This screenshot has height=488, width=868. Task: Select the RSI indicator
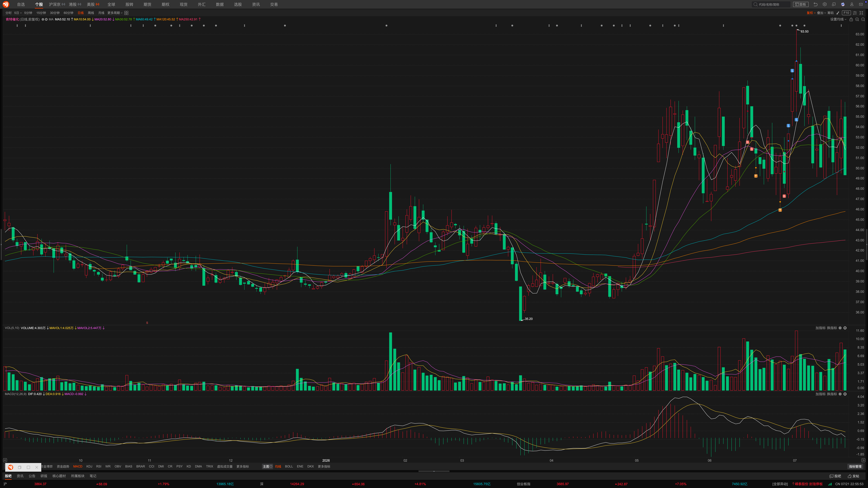tap(99, 466)
